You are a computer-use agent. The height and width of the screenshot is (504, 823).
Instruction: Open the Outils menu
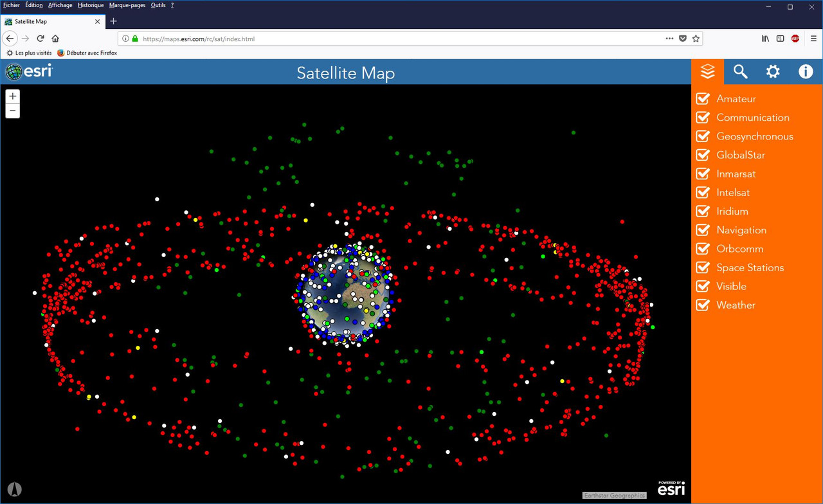point(158,5)
